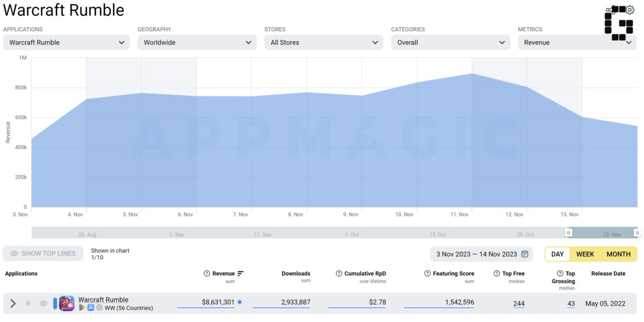Click the sort icon next to Revenue
The width and height of the screenshot is (644, 322).
pyautogui.click(x=241, y=273)
